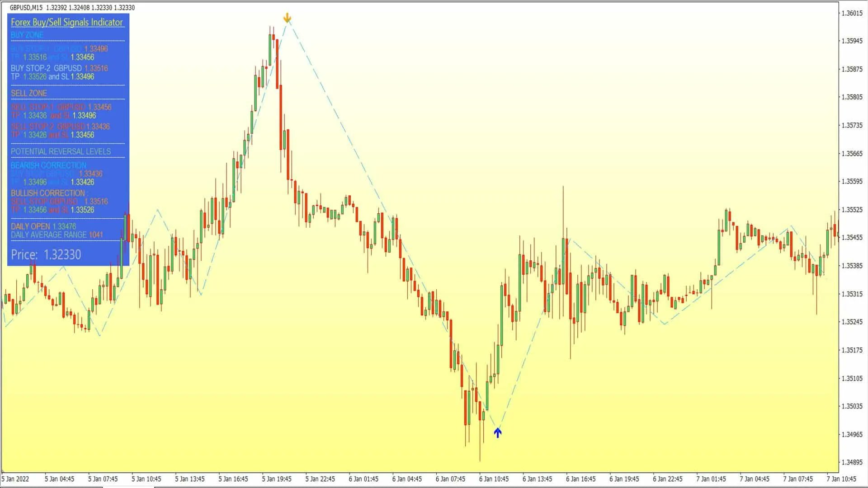Select the 1.36015 label on the price axis

click(852, 14)
